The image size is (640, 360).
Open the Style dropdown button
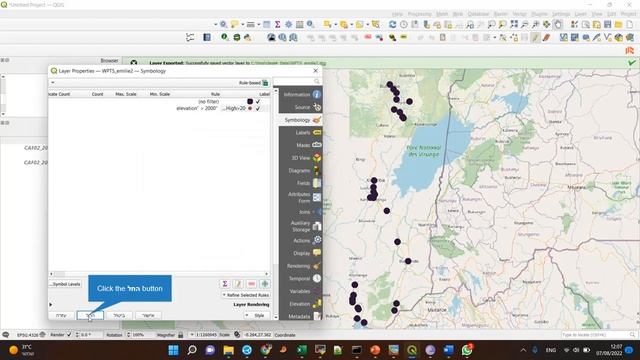[x=257, y=315]
